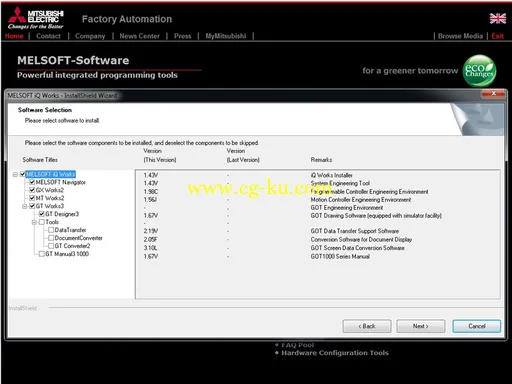Toggle the GT Designer3 checkbox
The width and height of the screenshot is (512, 384).
click(x=42, y=214)
